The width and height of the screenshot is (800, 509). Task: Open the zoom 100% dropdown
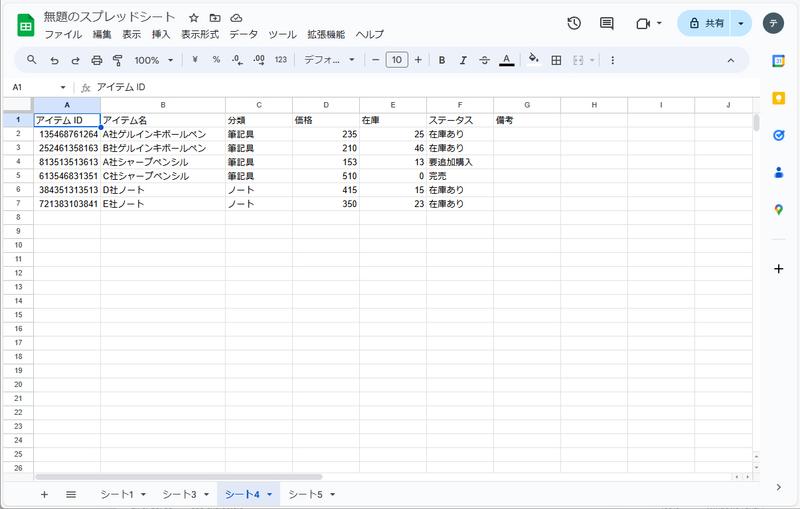click(154, 60)
